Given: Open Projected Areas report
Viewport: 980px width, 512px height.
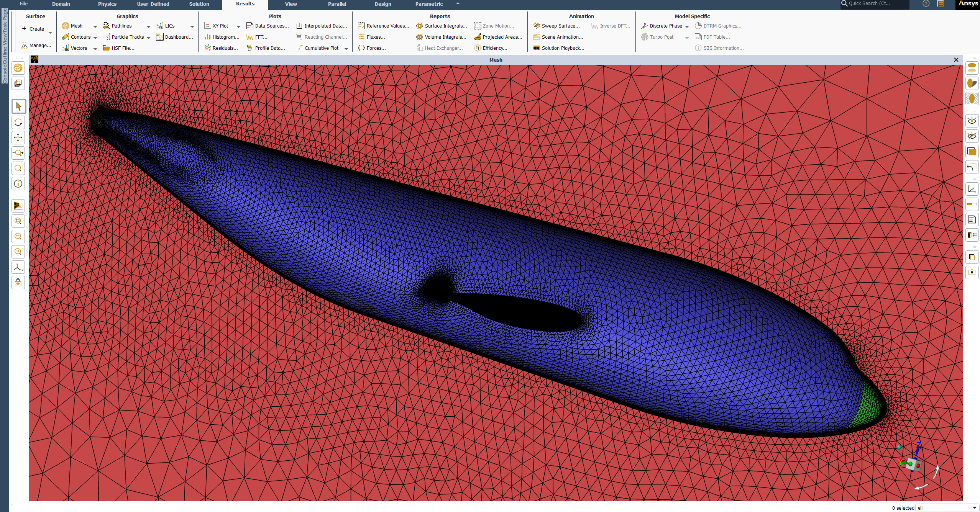Looking at the screenshot, I should click(x=498, y=37).
